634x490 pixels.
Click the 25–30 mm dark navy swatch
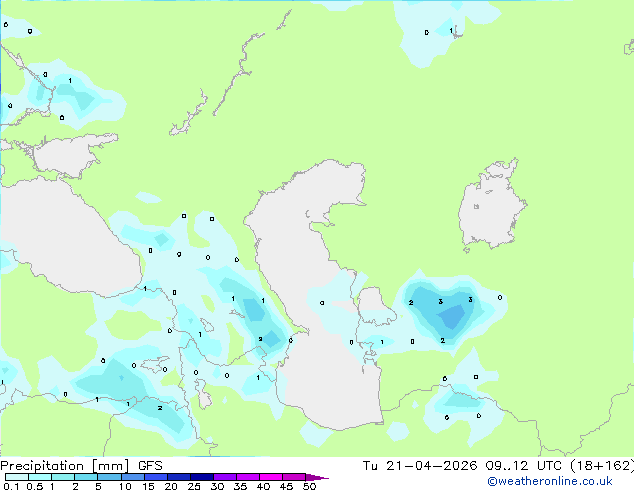[x=201, y=477]
